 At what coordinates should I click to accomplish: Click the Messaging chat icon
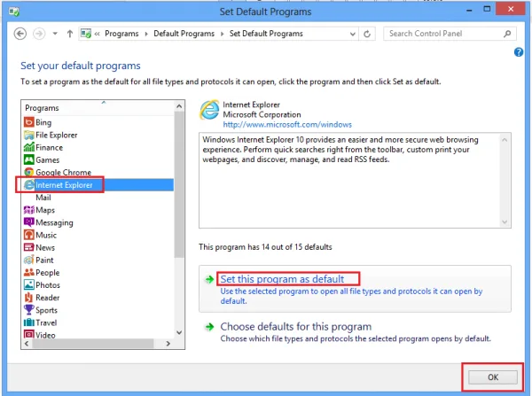click(29, 222)
